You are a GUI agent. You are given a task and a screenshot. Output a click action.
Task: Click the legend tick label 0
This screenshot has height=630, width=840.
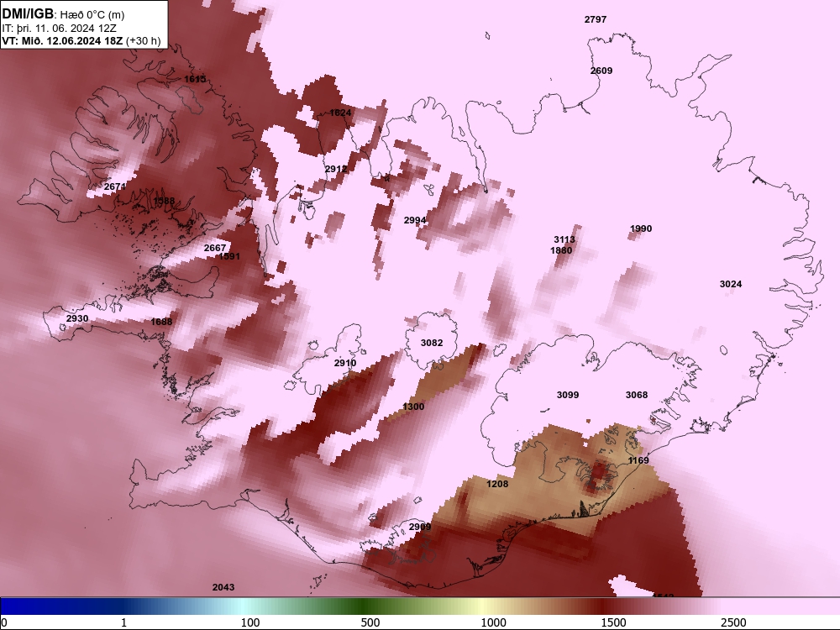4,622
